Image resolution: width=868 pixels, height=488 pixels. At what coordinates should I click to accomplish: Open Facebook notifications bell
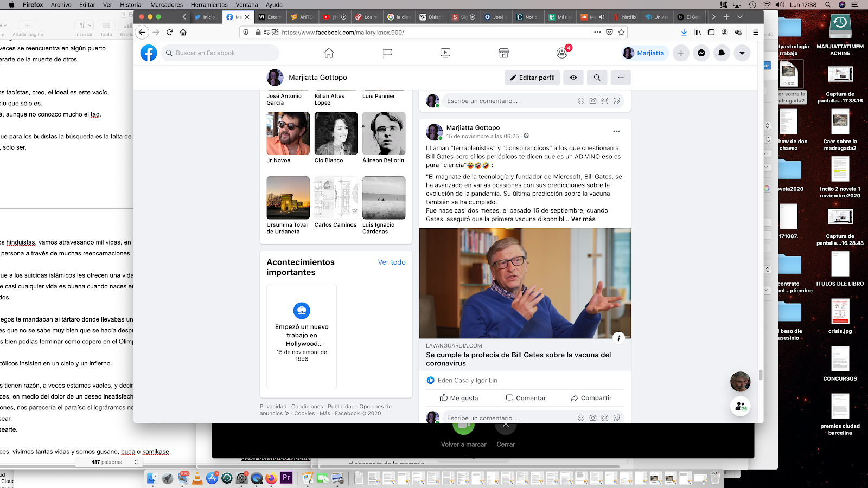[722, 53]
